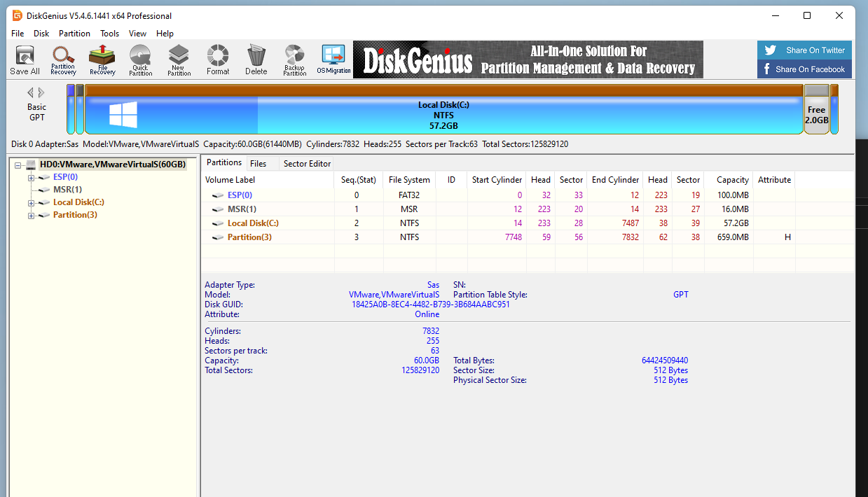Click the FAT32 file system cell
Screen dimensions: 868x497
tap(409, 195)
